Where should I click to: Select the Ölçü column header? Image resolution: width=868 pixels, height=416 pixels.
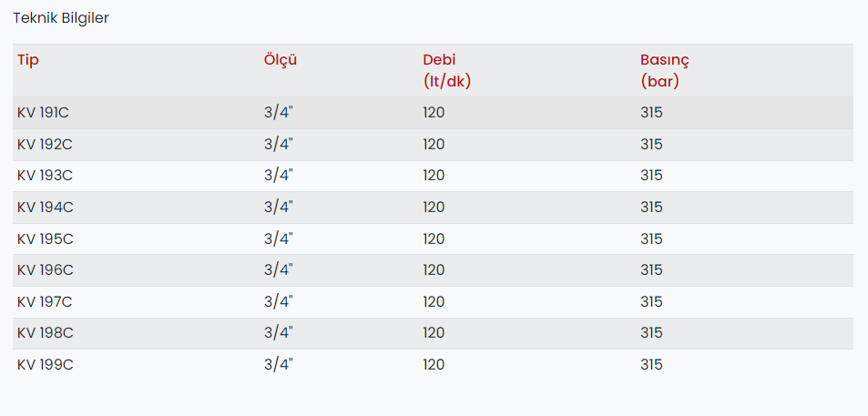(281, 59)
